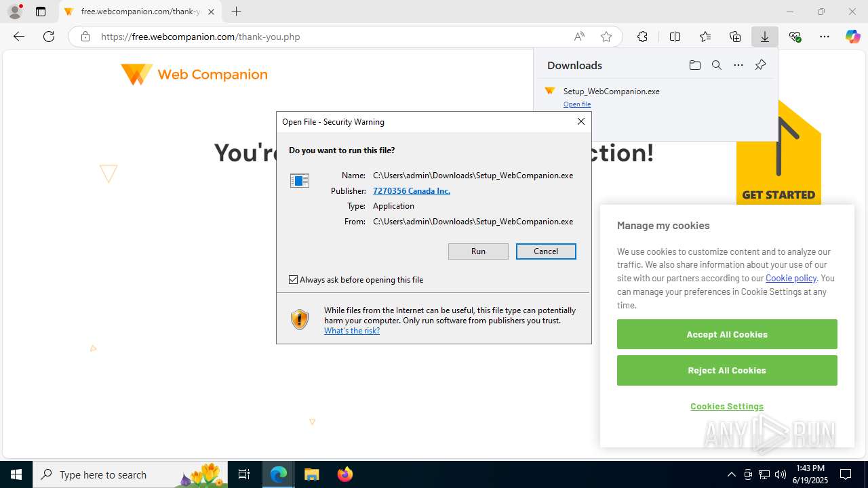Open File Explorer from taskbar
Screen dimensions: 868x488
pyautogui.click(x=312, y=474)
